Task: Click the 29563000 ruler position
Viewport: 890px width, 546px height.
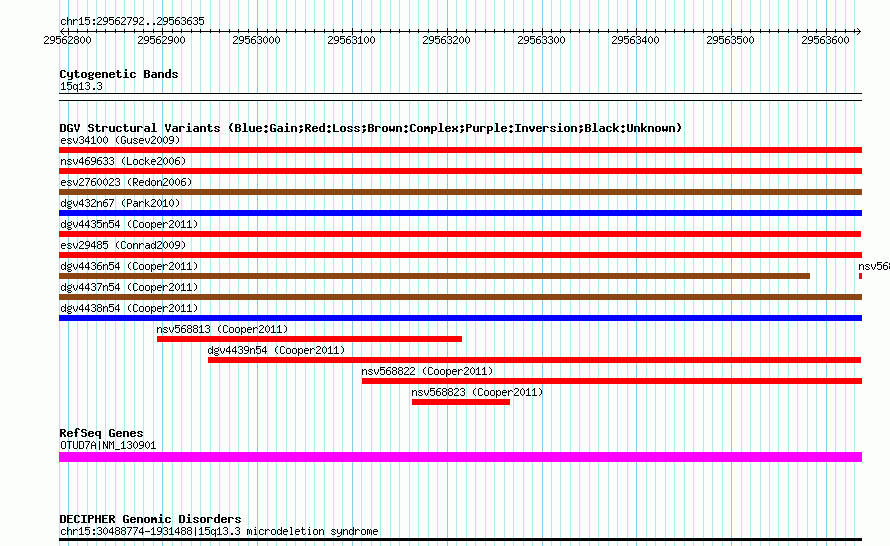Action: 257,40
